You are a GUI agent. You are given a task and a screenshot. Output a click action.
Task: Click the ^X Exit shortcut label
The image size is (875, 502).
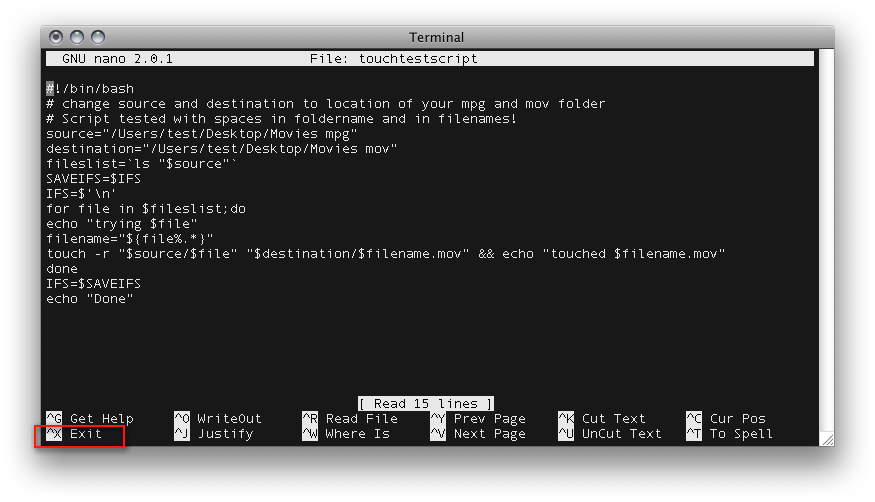pos(74,433)
